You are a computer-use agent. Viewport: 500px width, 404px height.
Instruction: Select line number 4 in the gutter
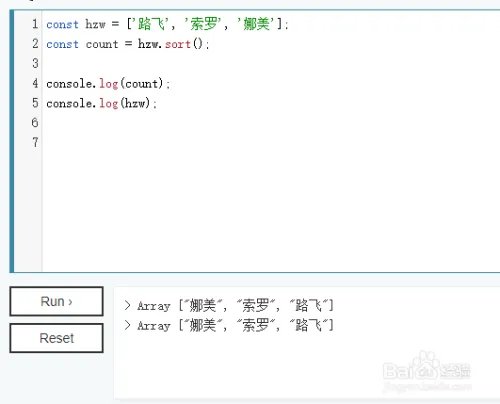pos(35,83)
